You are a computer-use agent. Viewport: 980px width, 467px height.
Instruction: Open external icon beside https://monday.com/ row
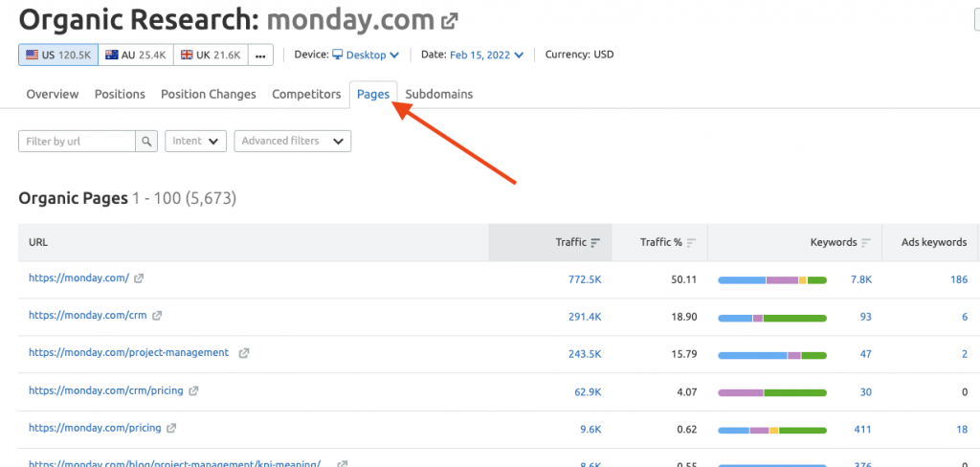pos(139,278)
